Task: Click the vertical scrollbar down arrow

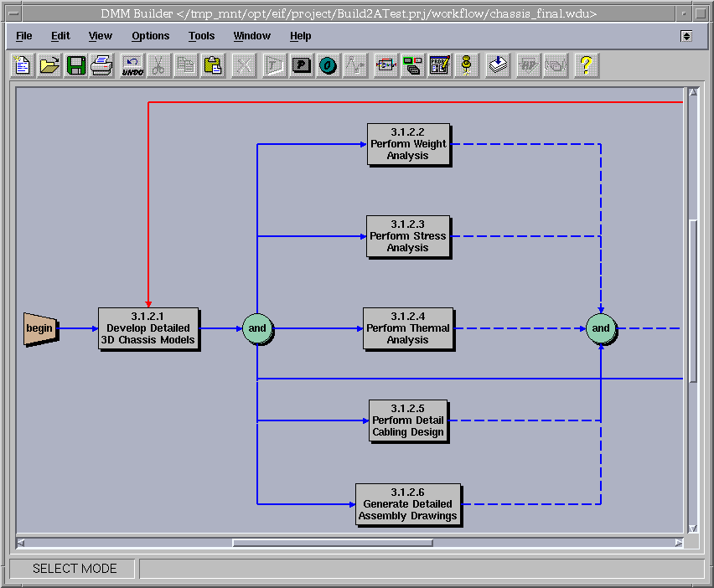Action: pyautogui.click(x=692, y=529)
